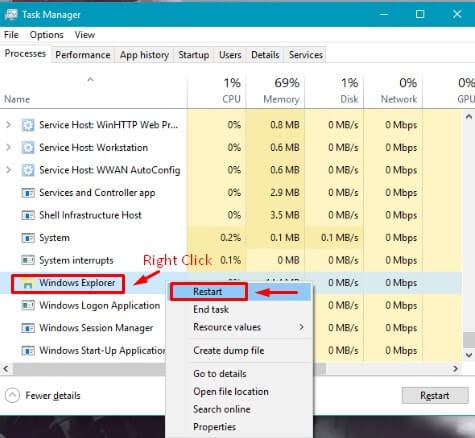475x438 pixels.
Task: Click the Windows Start-Up Application icon
Action: click(x=28, y=351)
